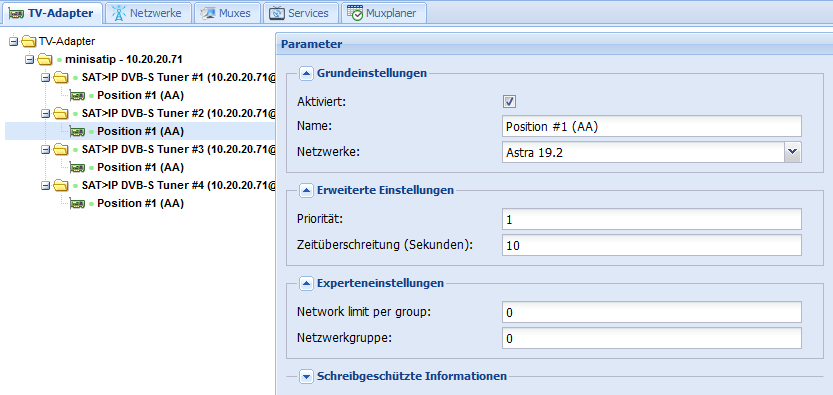Viewport: 833px width, 395px height.
Task: Click the Tuner #2 folder icon
Action: [61, 114]
